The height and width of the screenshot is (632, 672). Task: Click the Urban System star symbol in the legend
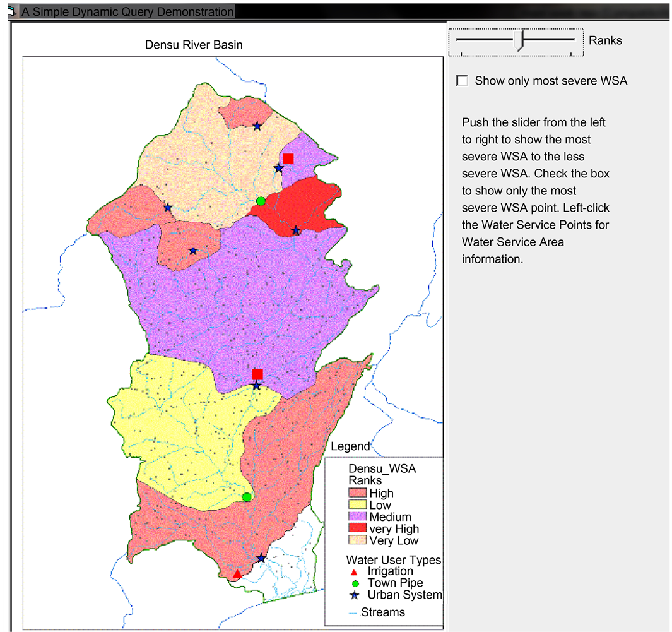tap(355, 595)
